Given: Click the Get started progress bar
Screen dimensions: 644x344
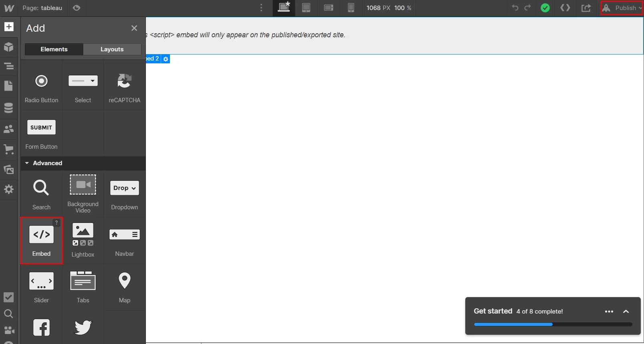Looking at the screenshot, I should click(553, 324).
